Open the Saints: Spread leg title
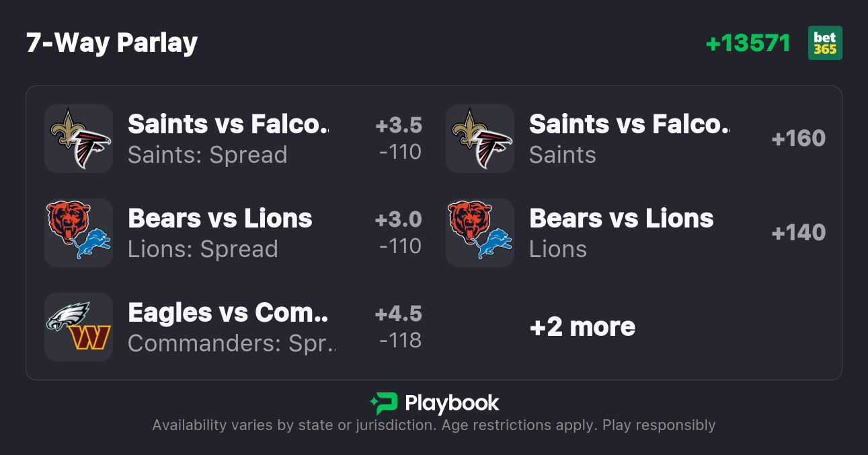 click(x=228, y=124)
